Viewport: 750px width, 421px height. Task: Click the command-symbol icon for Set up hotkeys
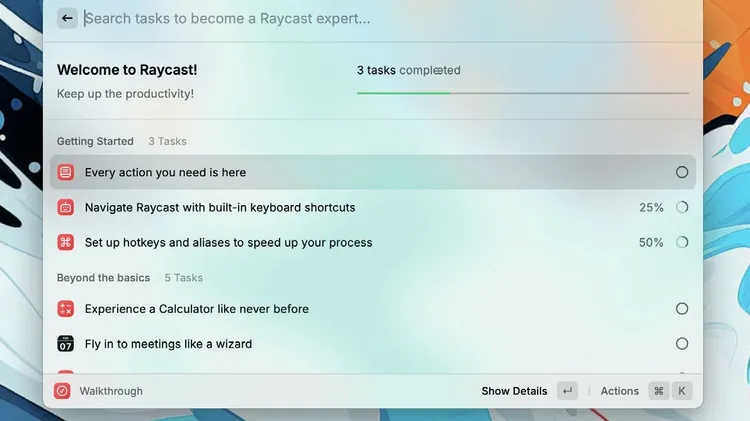66,242
